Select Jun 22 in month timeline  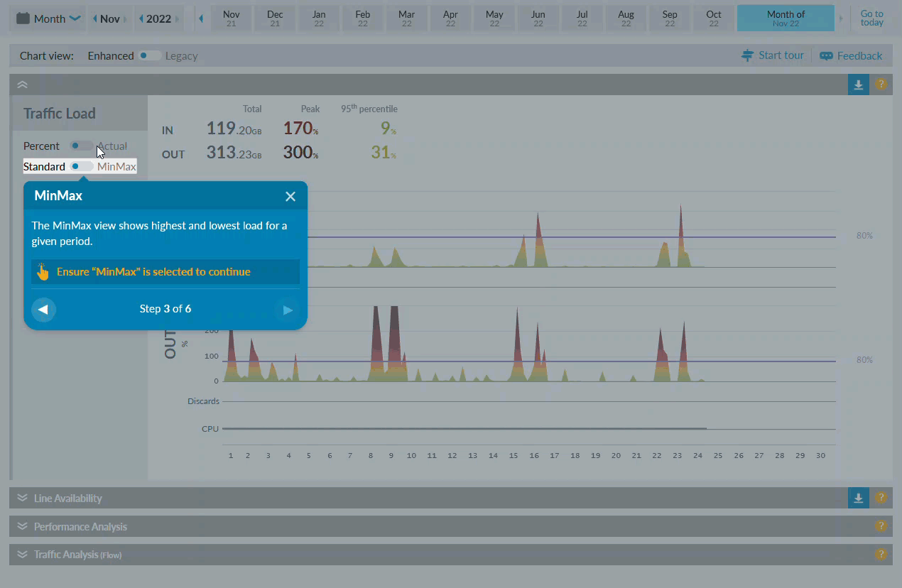pyautogui.click(x=538, y=18)
